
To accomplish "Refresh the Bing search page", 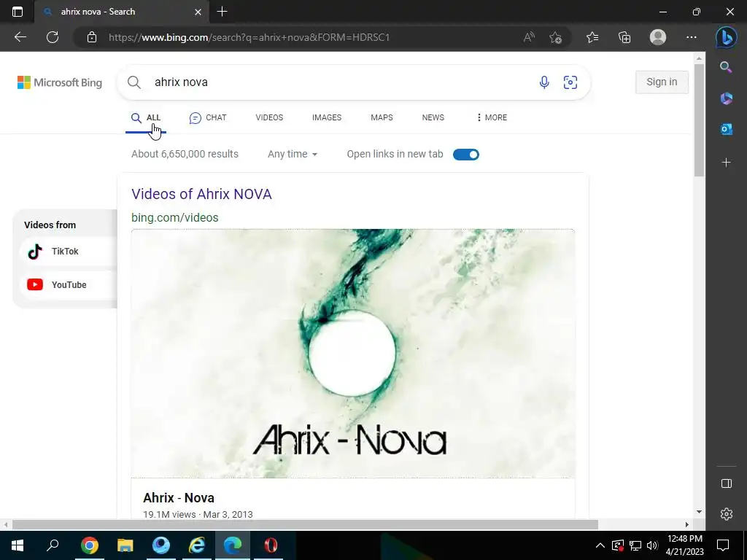I will (x=53, y=37).
